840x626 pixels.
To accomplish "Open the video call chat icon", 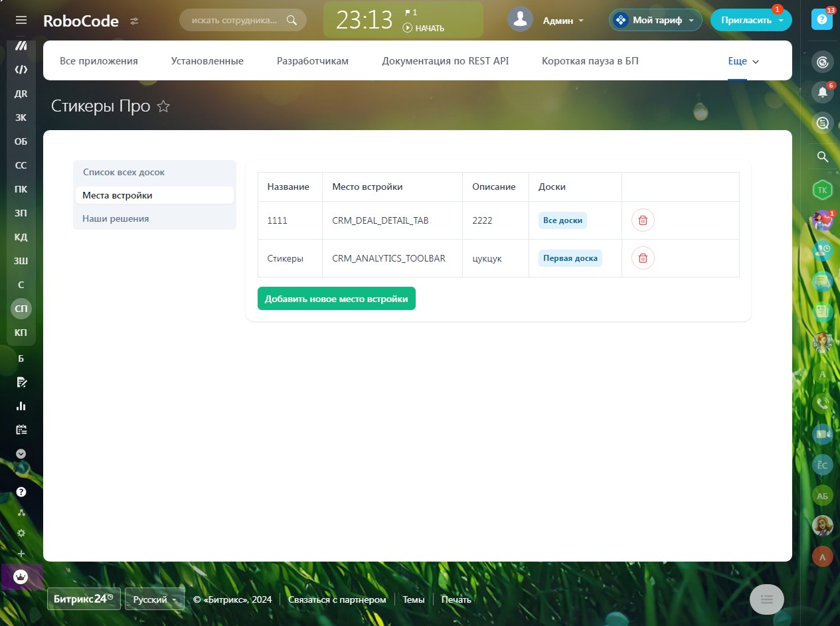I will (823, 435).
